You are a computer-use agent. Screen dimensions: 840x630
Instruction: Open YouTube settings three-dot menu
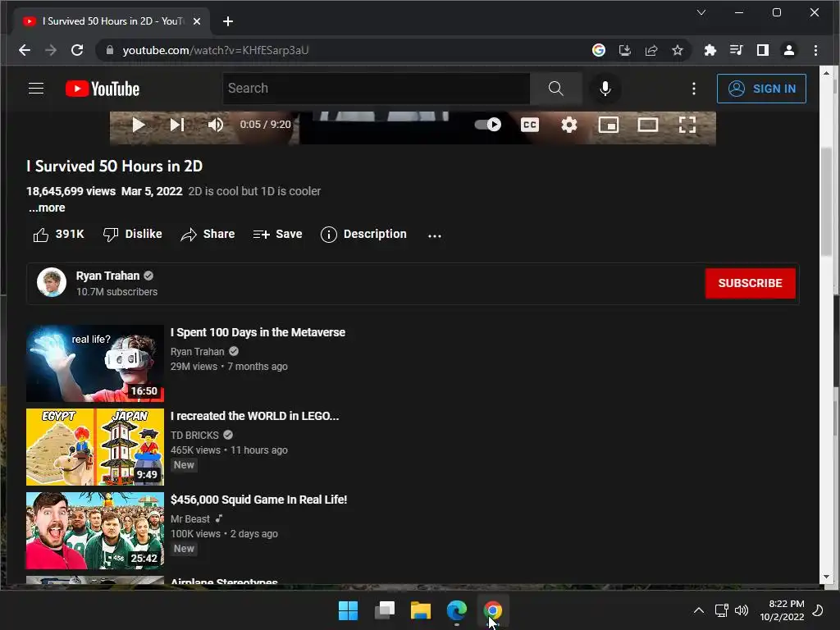[x=694, y=89]
